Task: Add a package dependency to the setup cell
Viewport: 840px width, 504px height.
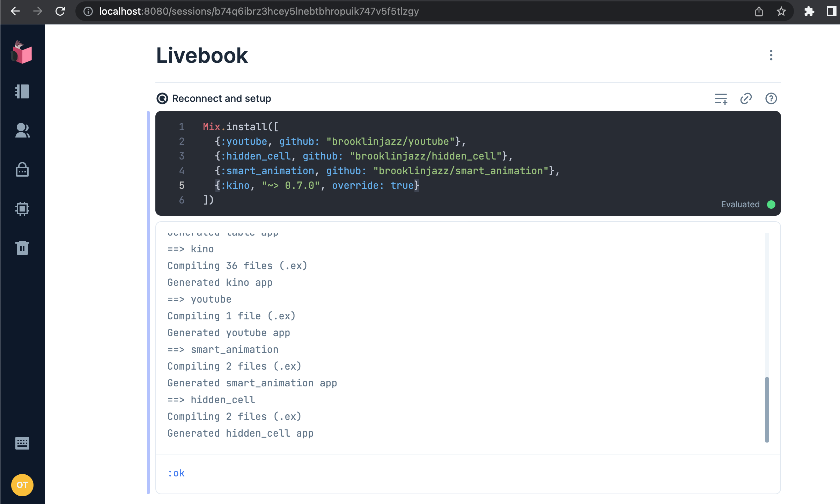Action: click(721, 98)
